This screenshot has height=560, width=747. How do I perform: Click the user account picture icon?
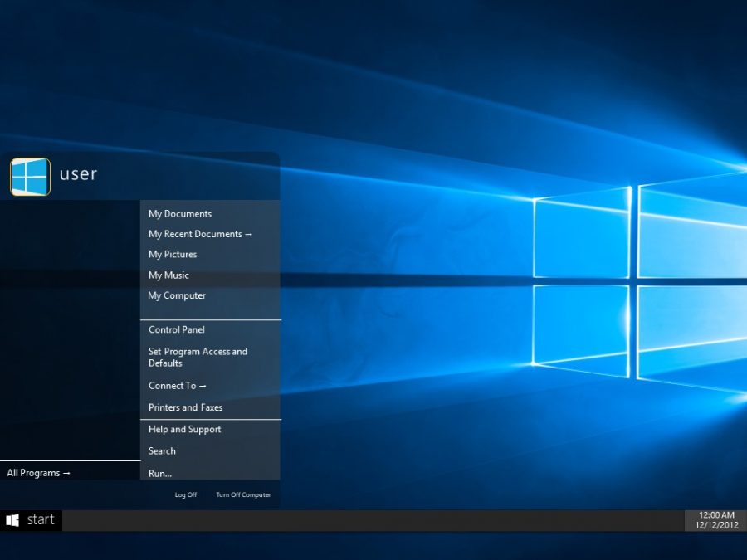(30, 177)
